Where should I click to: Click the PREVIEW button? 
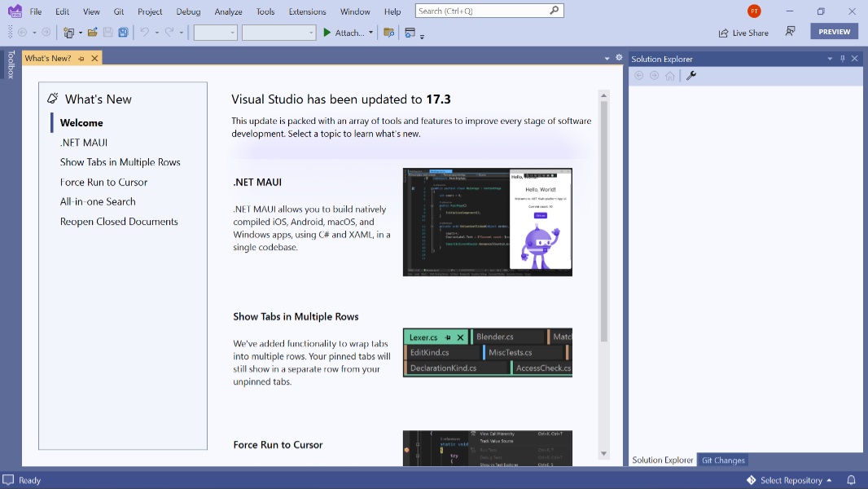click(x=834, y=32)
